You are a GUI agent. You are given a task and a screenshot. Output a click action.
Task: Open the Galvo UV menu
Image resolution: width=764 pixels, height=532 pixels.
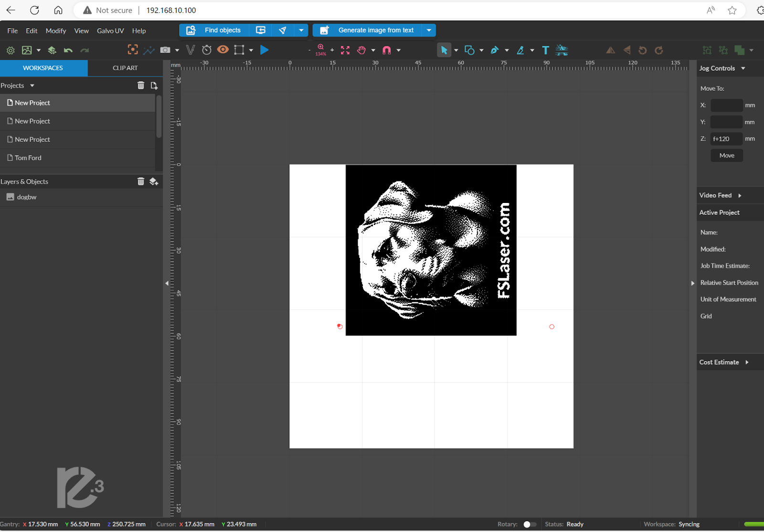pyautogui.click(x=110, y=31)
